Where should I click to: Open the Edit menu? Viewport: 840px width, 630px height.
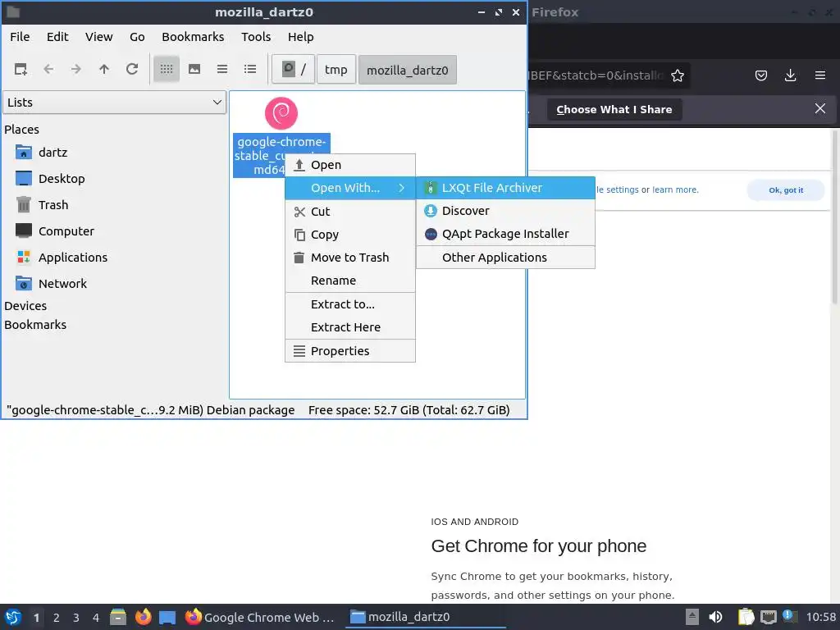57,37
